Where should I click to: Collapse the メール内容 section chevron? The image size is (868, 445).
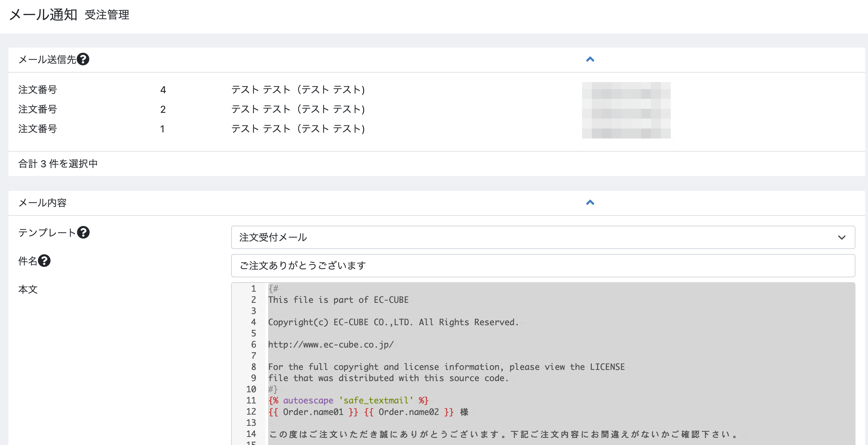click(590, 203)
